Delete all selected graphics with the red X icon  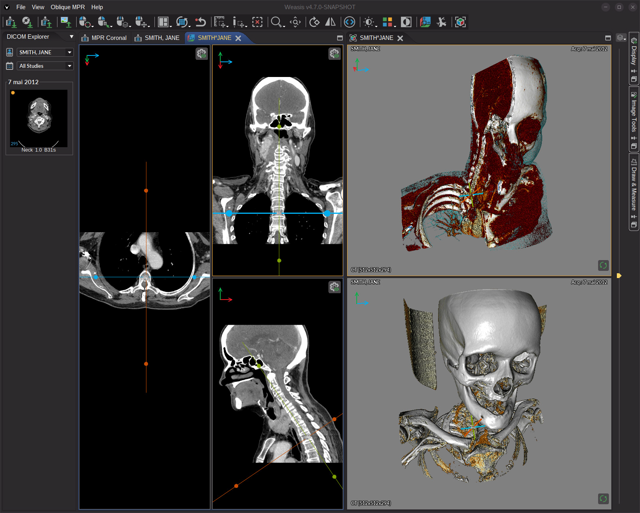257,22
